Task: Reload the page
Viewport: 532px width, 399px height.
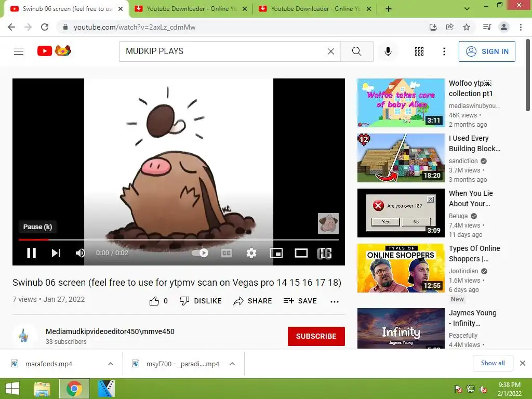Action: point(45,27)
